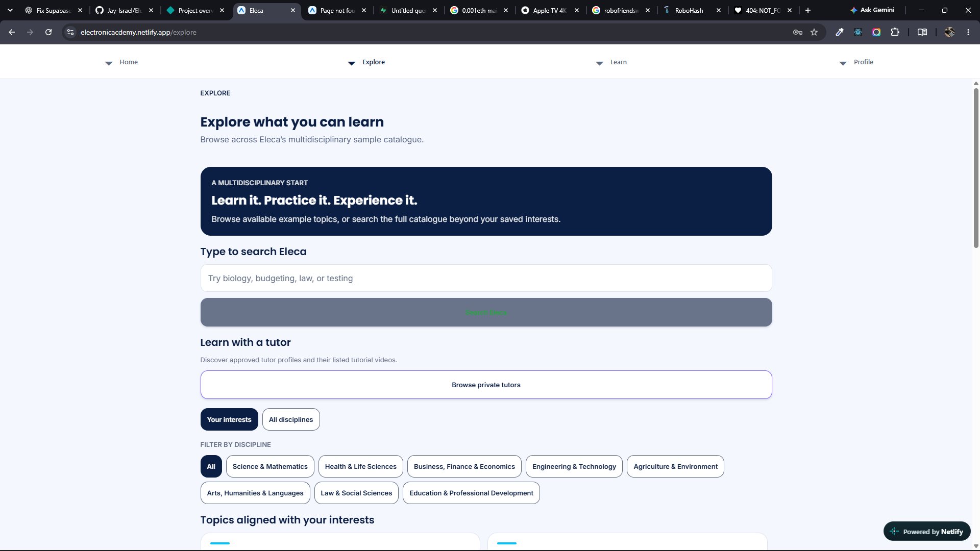980x551 pixels.
Task: Open the Chrome profile avatar
Action: tap(949, 32)
